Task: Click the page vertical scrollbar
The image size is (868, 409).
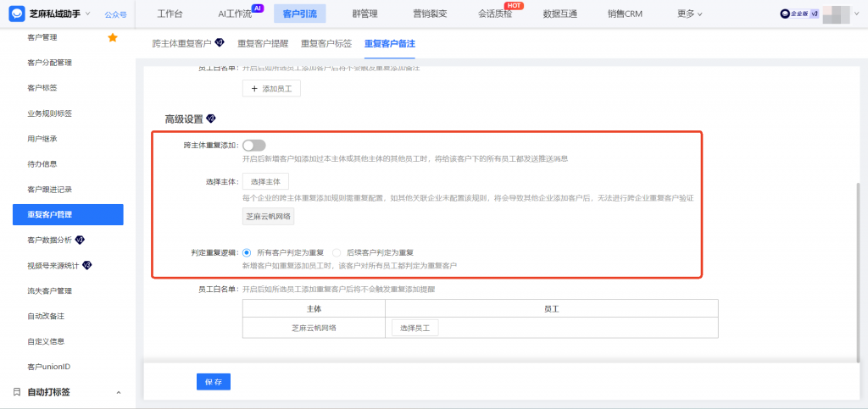Action: click(860, 272)
